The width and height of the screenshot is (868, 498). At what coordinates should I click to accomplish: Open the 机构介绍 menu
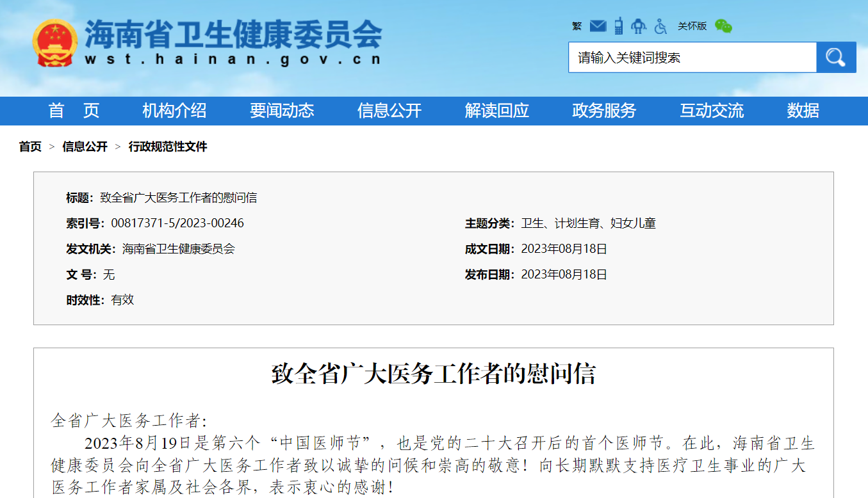[175, 111]
